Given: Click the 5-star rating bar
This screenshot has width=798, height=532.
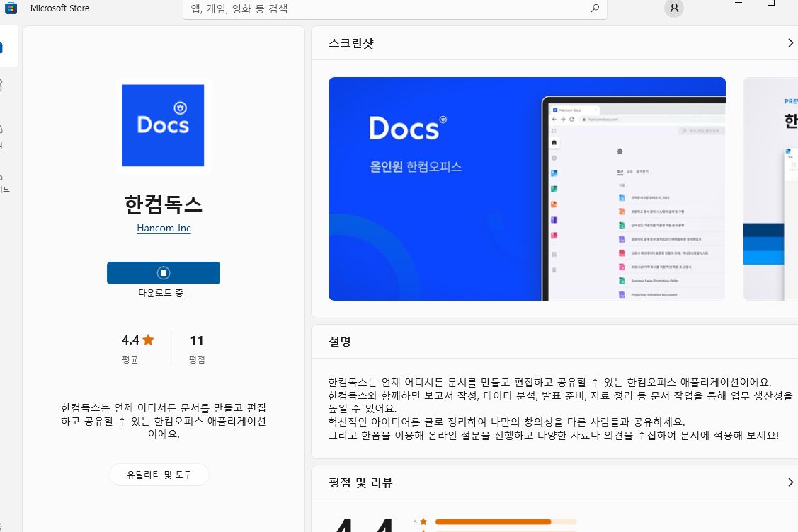Looking at the screenshot, I should point(506,521).
